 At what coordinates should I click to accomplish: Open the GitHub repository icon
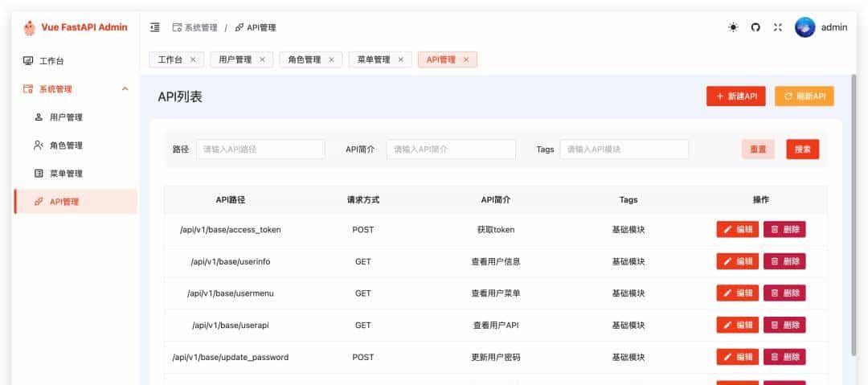pyautogui.click(x=755, y=27)
